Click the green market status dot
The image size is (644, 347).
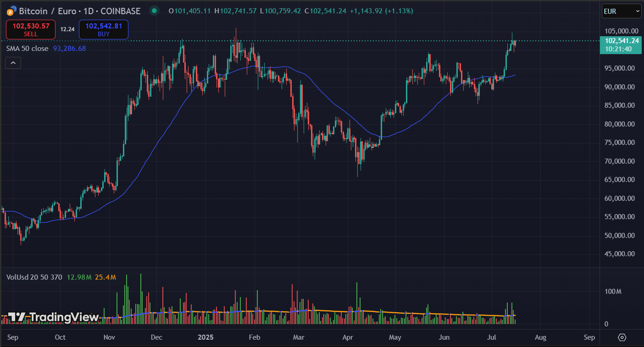tap(155, 11)
